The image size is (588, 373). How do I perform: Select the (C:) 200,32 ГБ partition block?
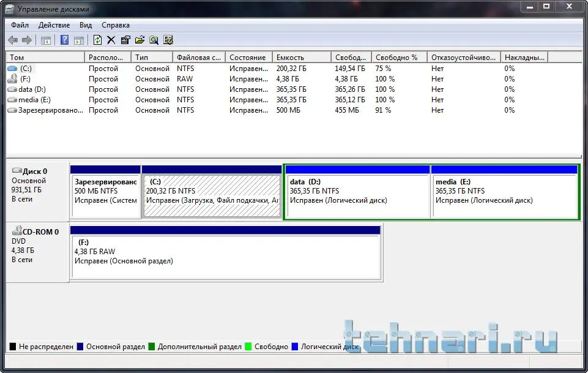212,191
